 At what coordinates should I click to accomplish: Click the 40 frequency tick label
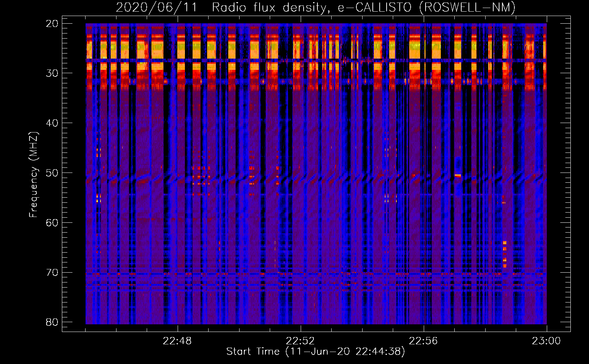pyautogui.click(x=52, y=123)
